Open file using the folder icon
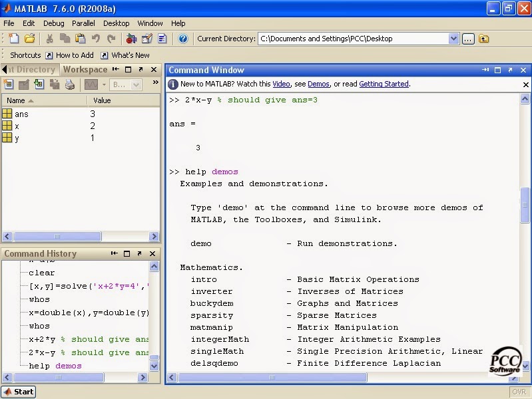This screenshot has height=399, width=532. click(x=29, y=39)
